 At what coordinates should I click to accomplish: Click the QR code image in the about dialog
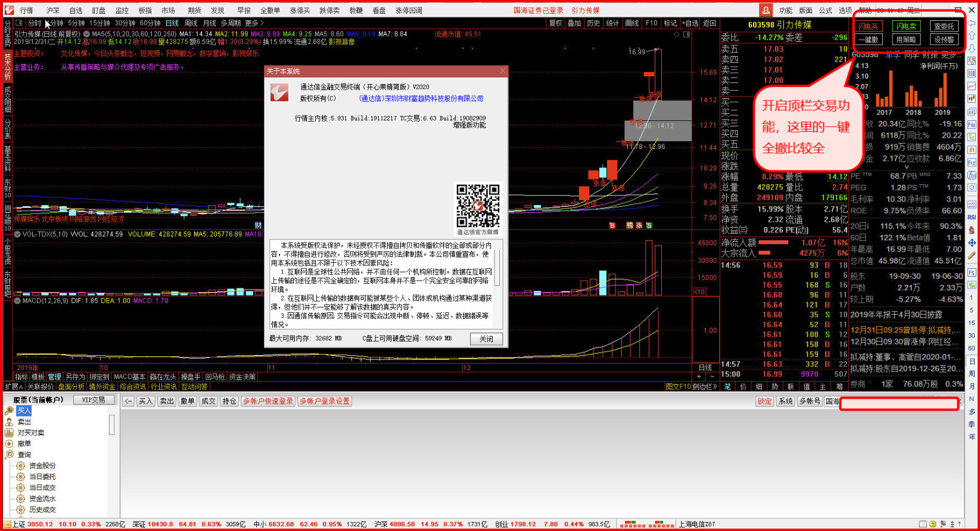coord(478,206)
